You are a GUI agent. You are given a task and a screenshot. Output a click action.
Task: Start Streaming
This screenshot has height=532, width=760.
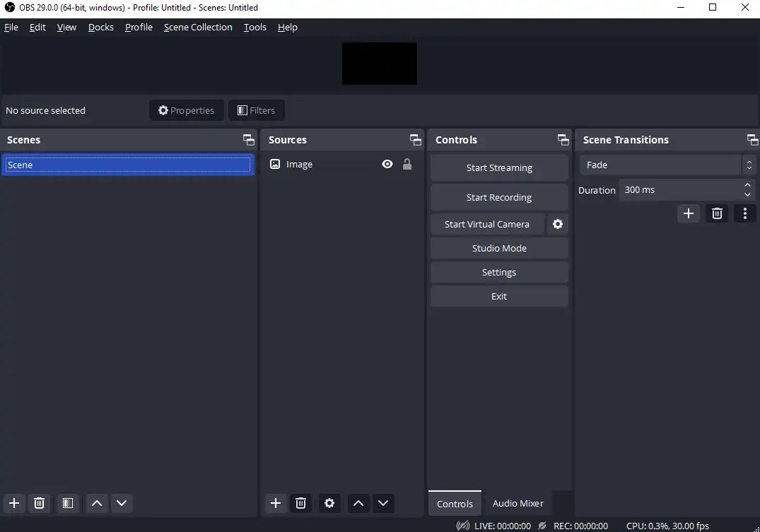(x=498, y=167)
